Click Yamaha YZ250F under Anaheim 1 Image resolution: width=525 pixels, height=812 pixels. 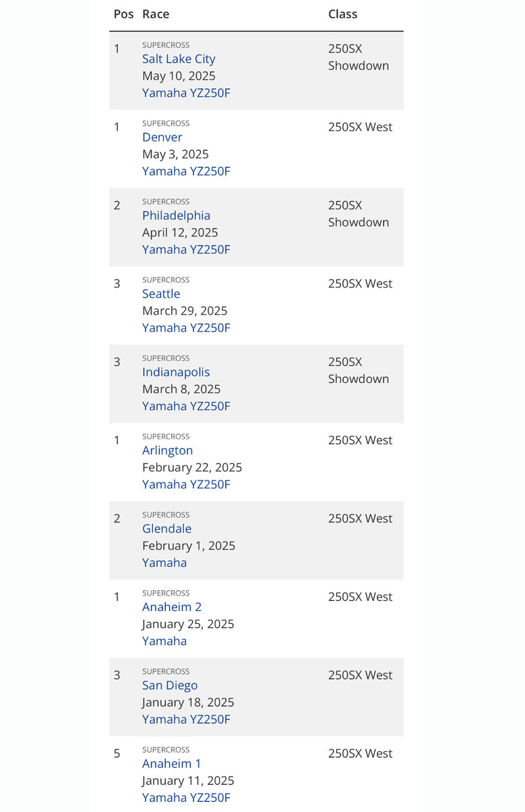pyautogui.click(x=186, y=798)
